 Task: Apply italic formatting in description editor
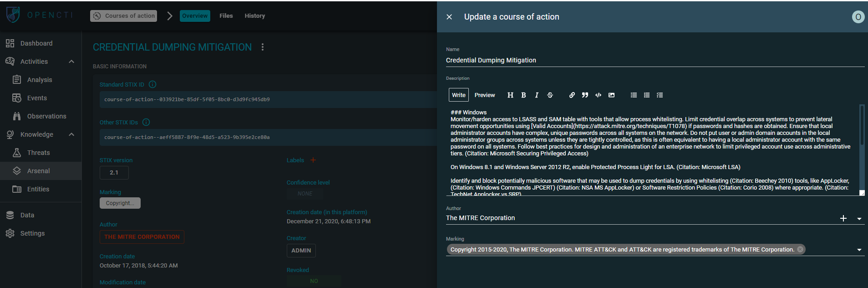click(x=537, y=95)
